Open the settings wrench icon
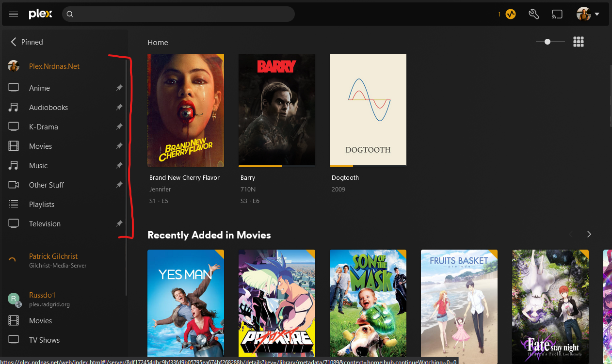The height and width of the screenshot is (364, 612). click(534, 14)
